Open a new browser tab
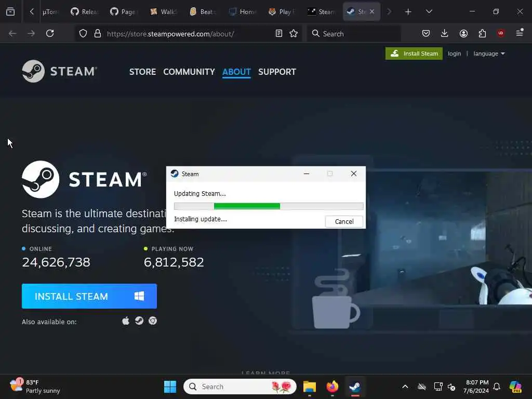The width and height of the screenshot is (532, 399). click(x=408, y=12)
